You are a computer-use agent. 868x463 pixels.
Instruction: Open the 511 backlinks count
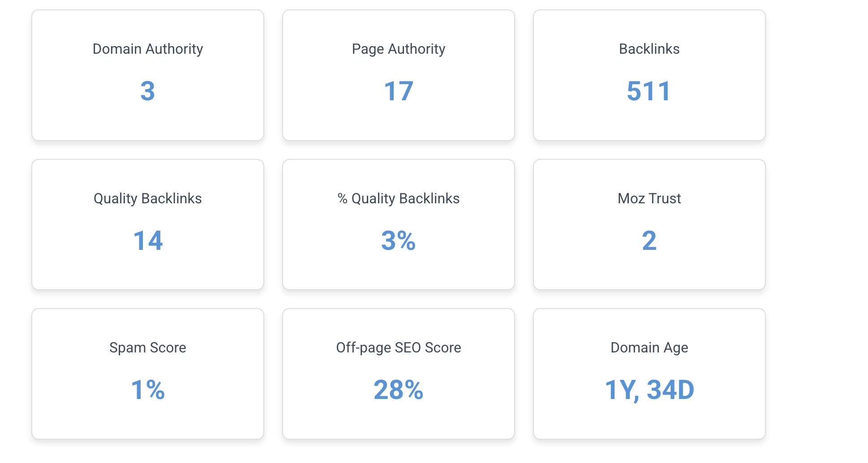[x=649, y=91]
